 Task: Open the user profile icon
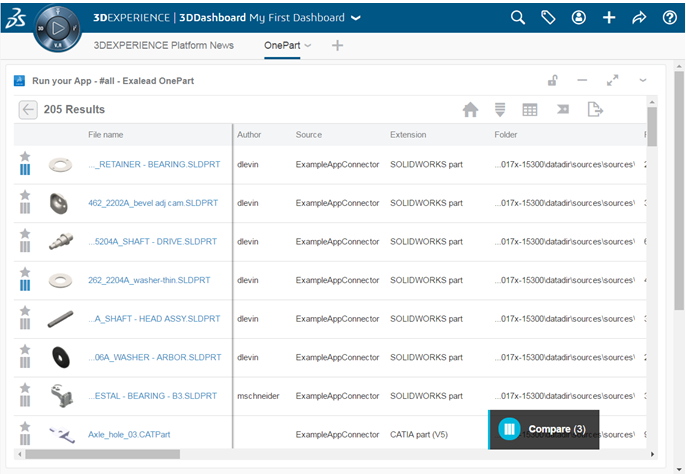578,18
